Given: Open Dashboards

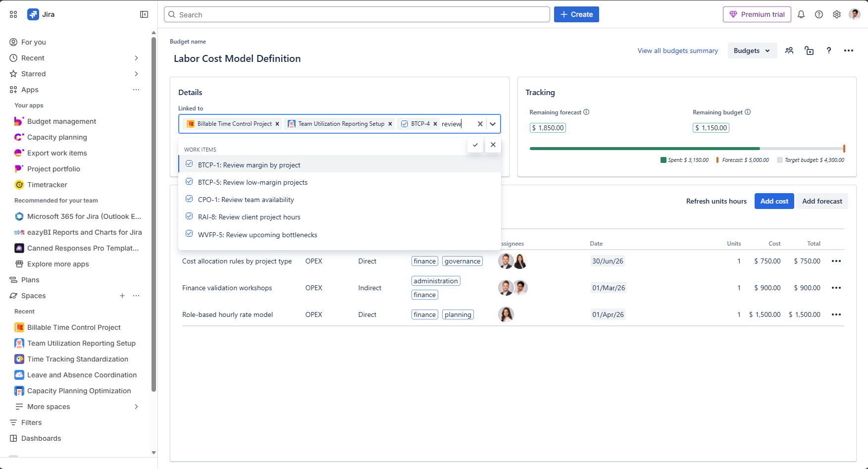Looking at the screenshot, I should [x=41, y=438].
